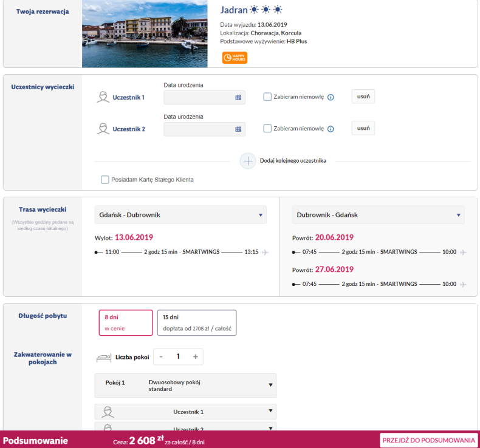
Task: Check Zabieram niemowlę for Uczestnik 1
Action: 267,97
